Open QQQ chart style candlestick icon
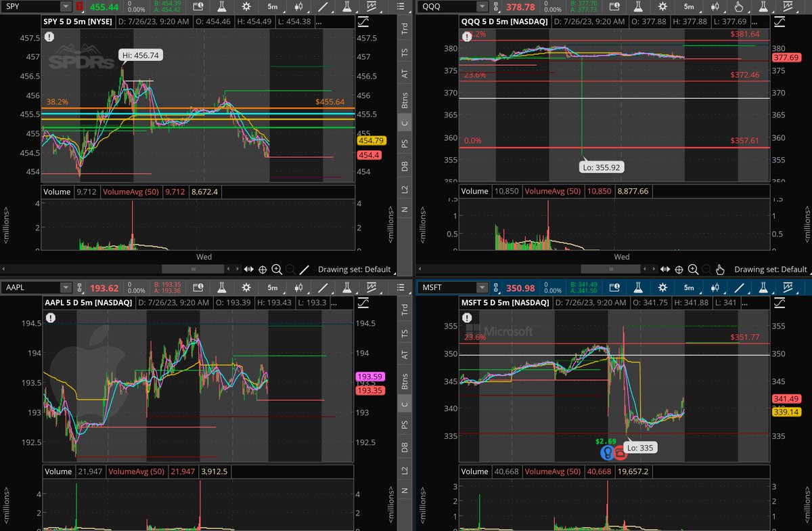Screen dimensions: 812x531 (714, 6)
